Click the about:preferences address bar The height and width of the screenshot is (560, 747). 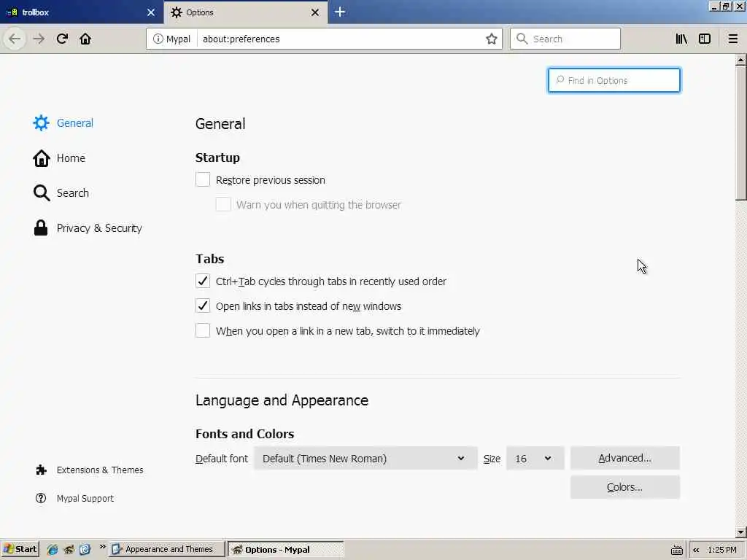pos(341,39)
